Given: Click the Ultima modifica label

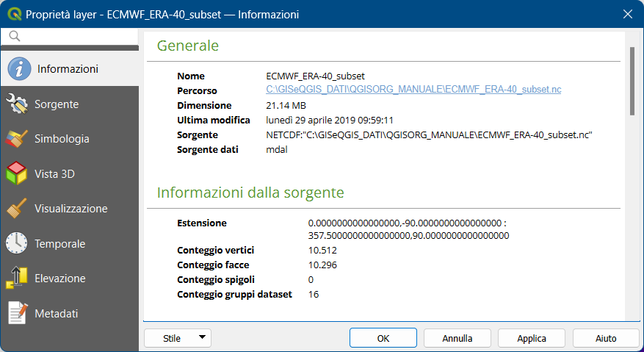Looking at the screenshot, I should pos(214,120).
